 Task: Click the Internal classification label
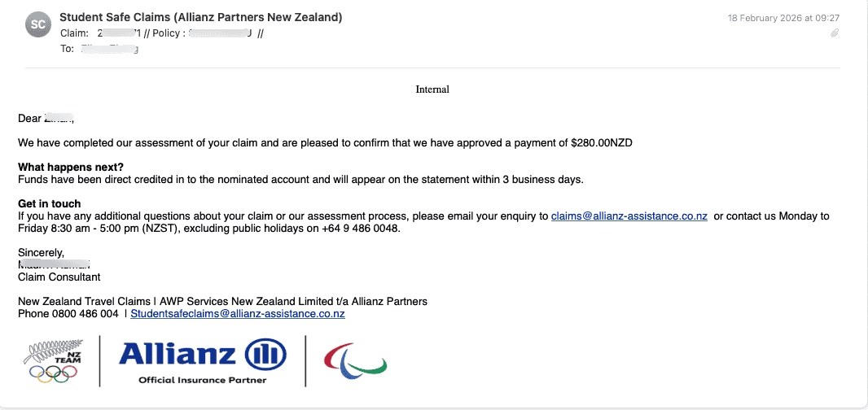click(x=432, y=89)
